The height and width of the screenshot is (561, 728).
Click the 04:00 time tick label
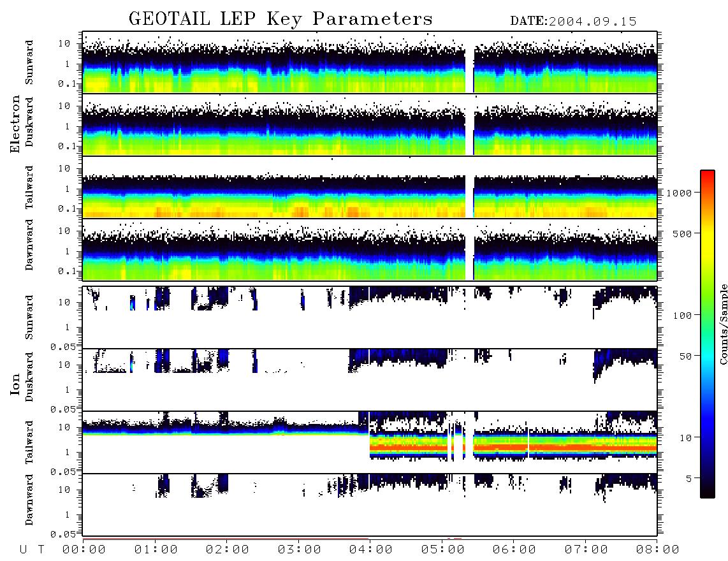(x=371, y=550)
